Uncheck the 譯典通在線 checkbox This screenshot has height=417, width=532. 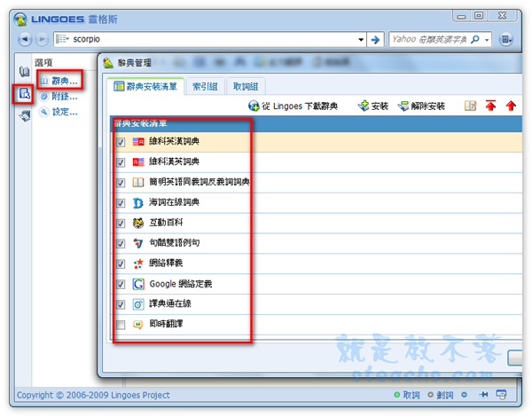pos(121,304)
